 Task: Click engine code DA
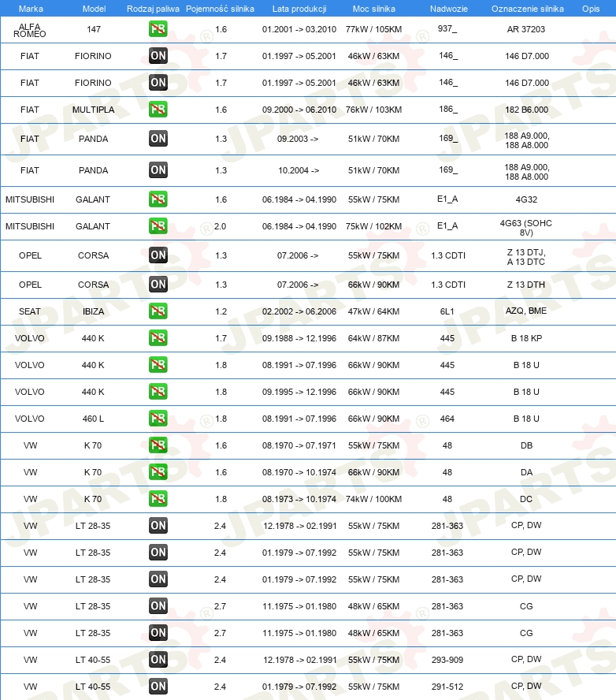[526, 472]
